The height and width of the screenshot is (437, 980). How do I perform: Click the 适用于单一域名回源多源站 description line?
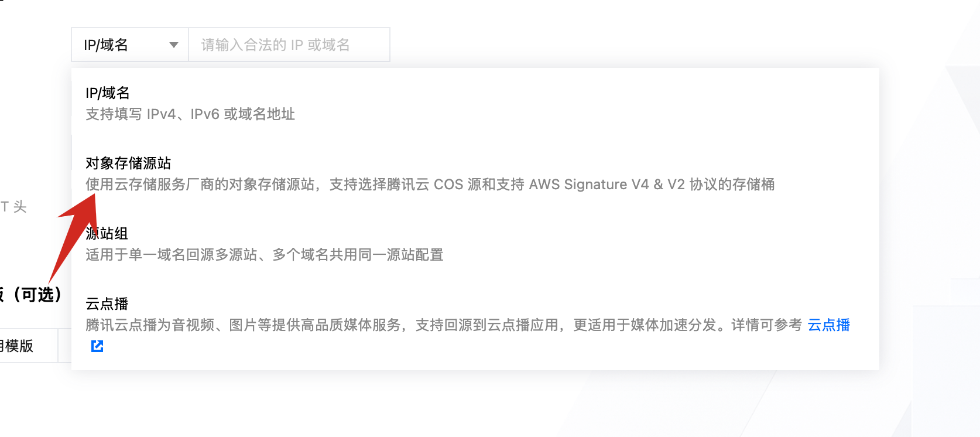click(x=265, y=255)
